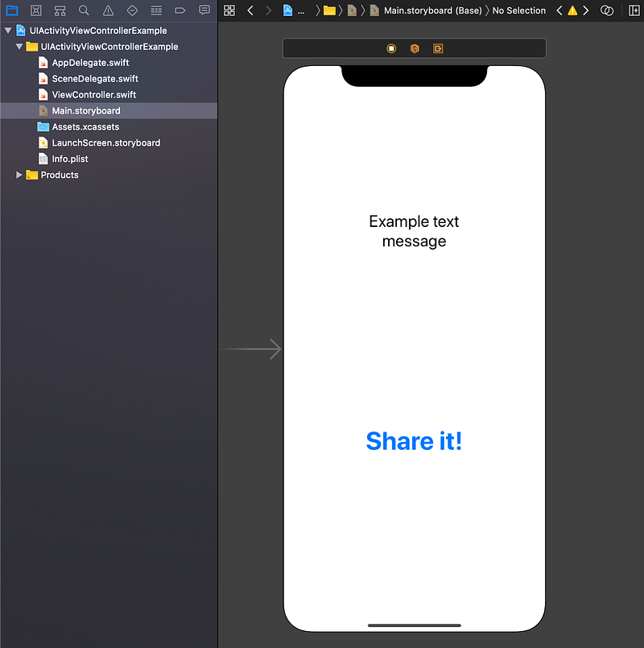Screen dimensions: 644x648
Task: Select the Share it! button on canvas
Action: point(415,441)
